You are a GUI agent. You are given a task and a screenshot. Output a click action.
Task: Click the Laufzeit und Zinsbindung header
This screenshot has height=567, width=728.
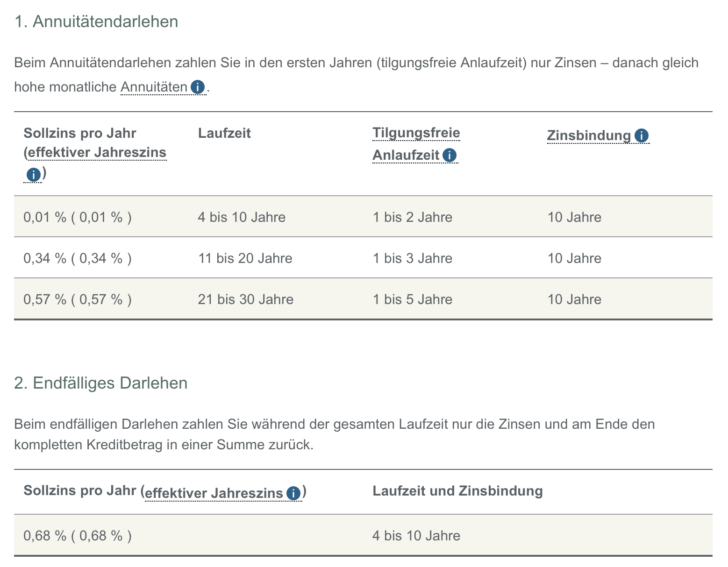(457, 490)
